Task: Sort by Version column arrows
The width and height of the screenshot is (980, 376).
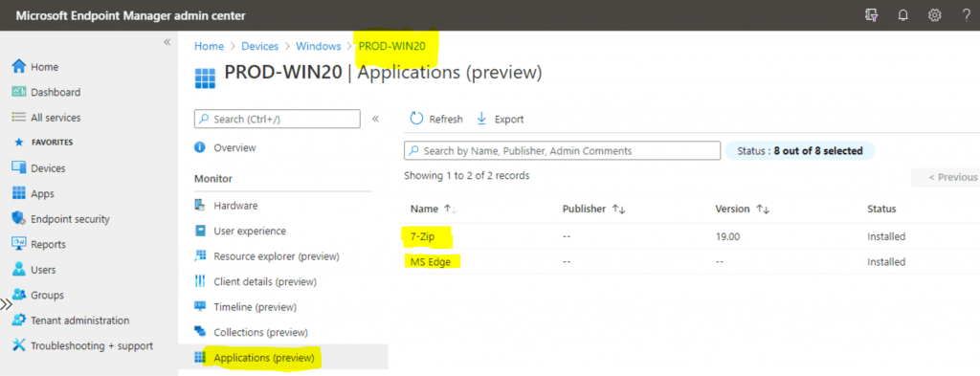Action: (x=763, y=210)
